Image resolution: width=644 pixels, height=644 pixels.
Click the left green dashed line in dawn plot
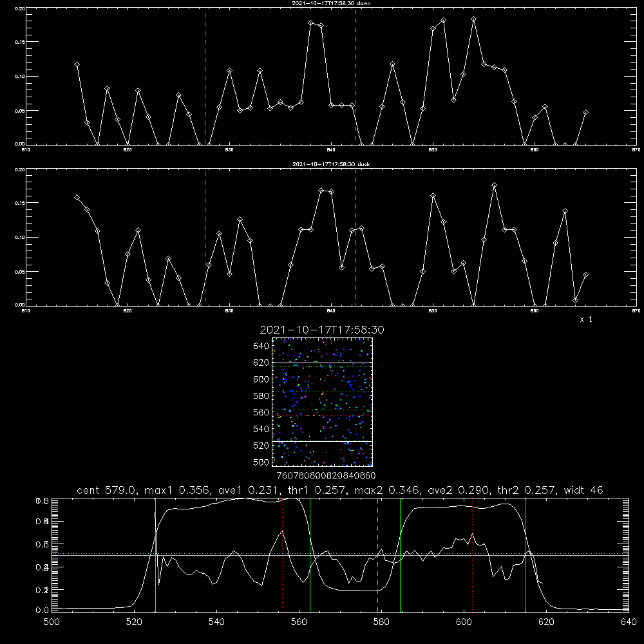(205, 76)
